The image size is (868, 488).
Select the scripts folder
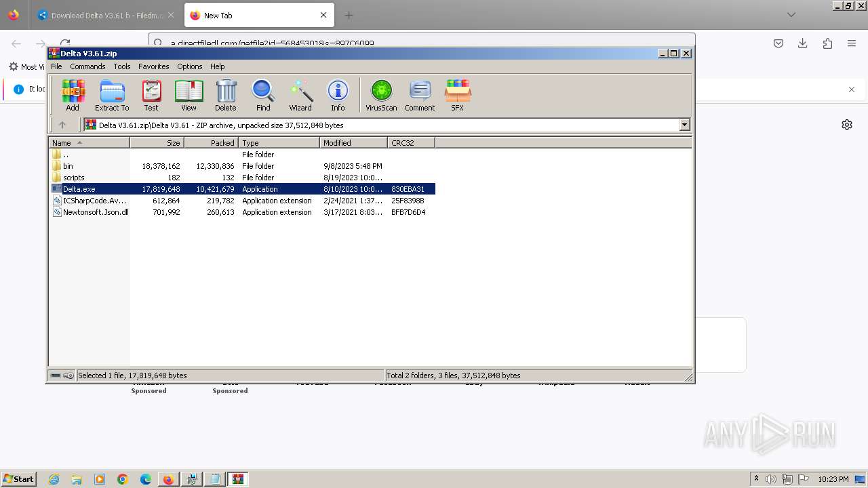point(73,178)
